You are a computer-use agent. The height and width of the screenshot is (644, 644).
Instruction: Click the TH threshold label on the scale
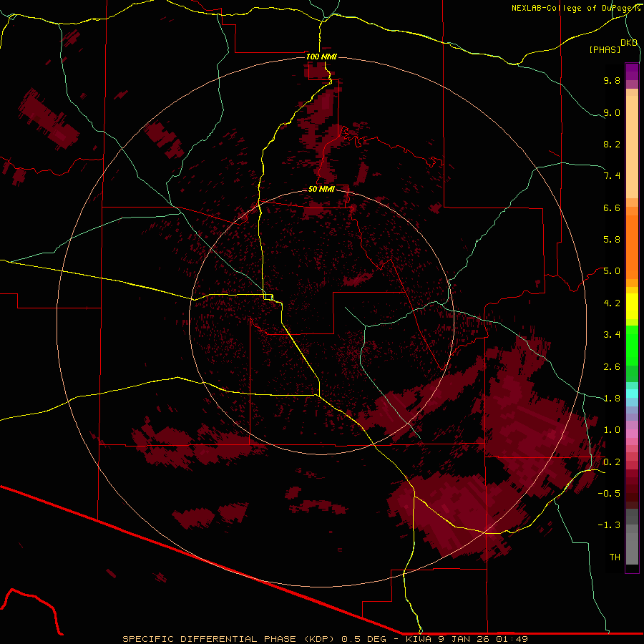(x=615, y=557)
